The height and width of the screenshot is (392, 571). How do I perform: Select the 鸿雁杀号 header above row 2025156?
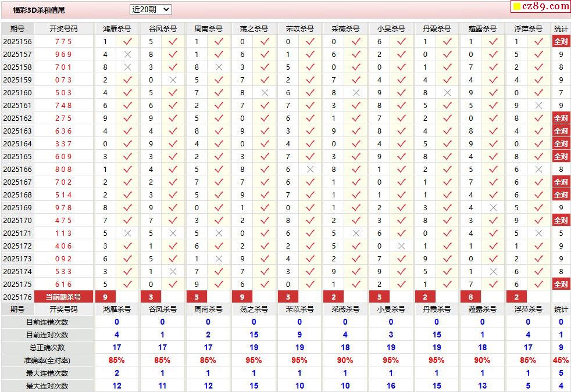[x=116, y=28]
